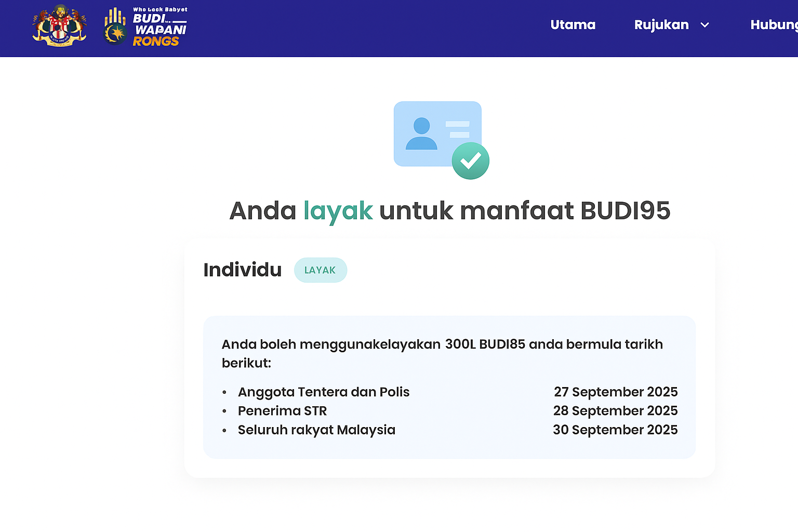798x532 pixels.
Task: Click the "untuk manfaat BUDI95" heading text
Action: pos(525,211)
